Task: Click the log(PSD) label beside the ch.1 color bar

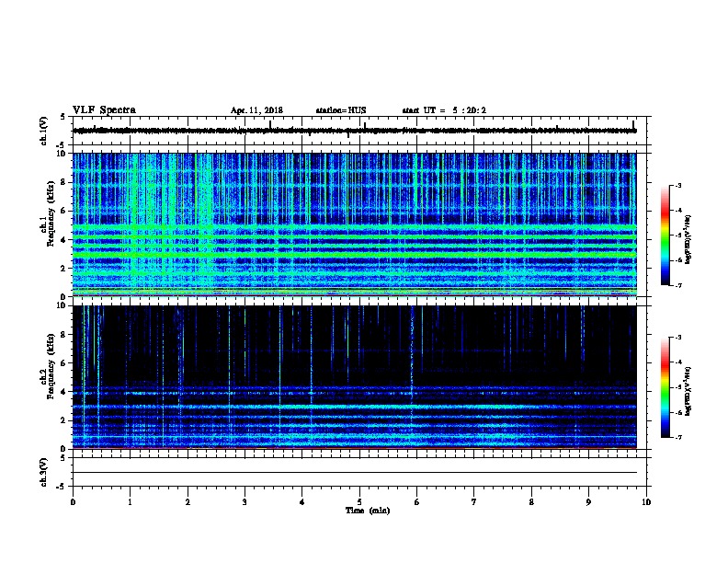Action: coord(688,239)
